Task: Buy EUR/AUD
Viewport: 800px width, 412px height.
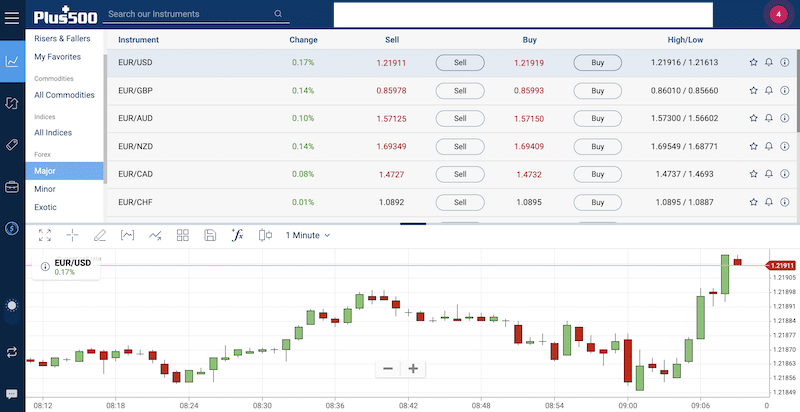Action: pos(597,118)
